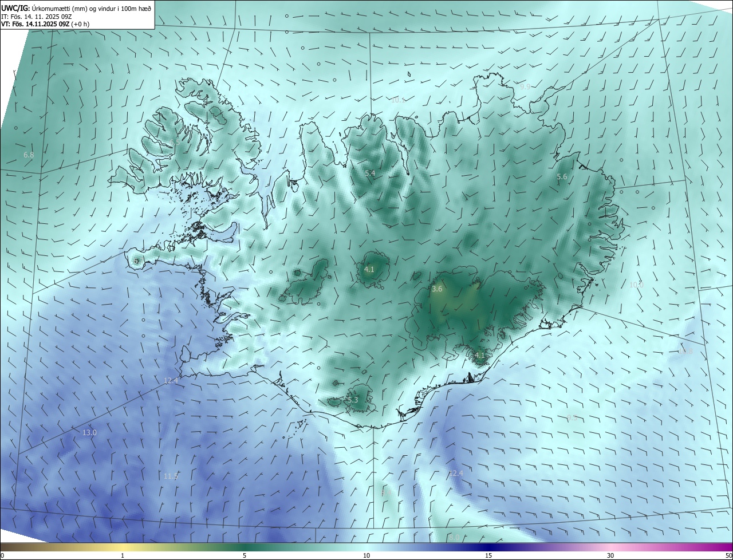
Task: Click the colorbar tick label 10
Action: pos(366,555)
